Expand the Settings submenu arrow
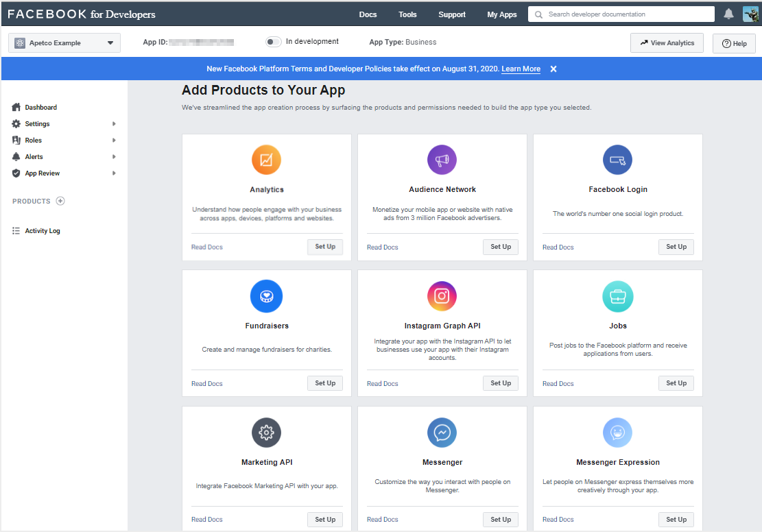Viewport: 762px width, 532px height. click(114, 124)
